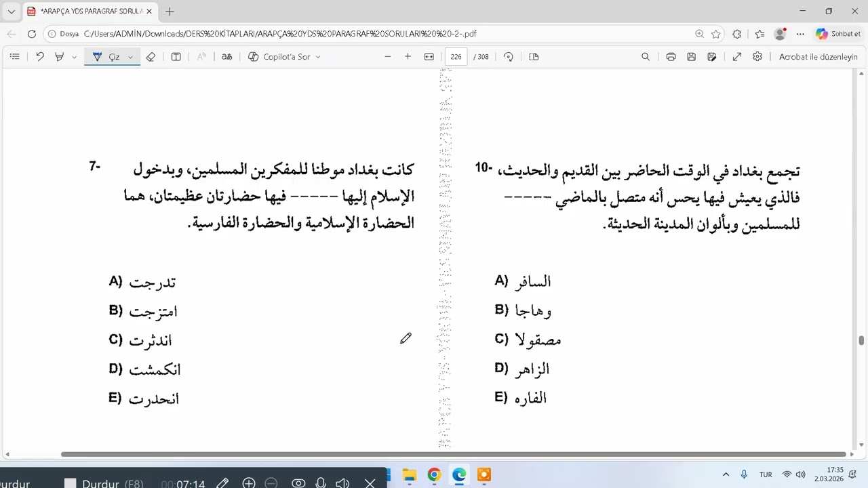The image size is (868, 488).
Task: Toggle the Çiz draw tool
Action: (x=106, y=57)
